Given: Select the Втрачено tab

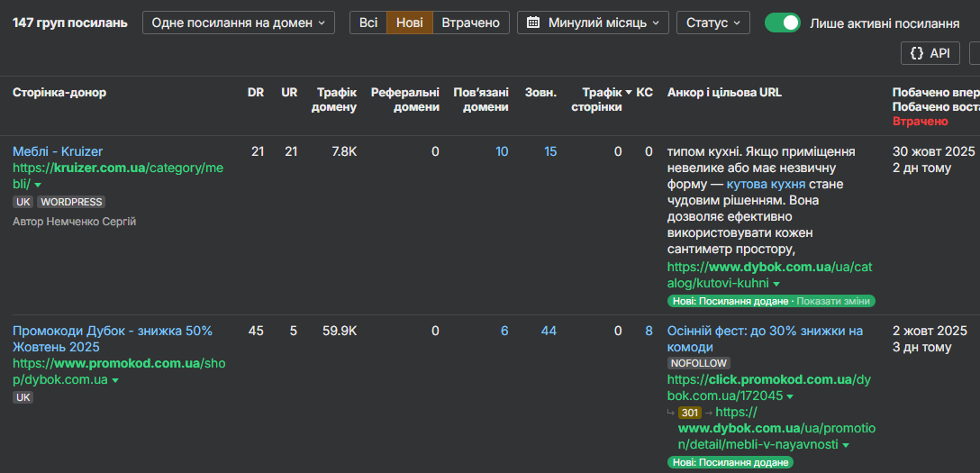Looking at the screenshot, I should (x=470, y=23).
